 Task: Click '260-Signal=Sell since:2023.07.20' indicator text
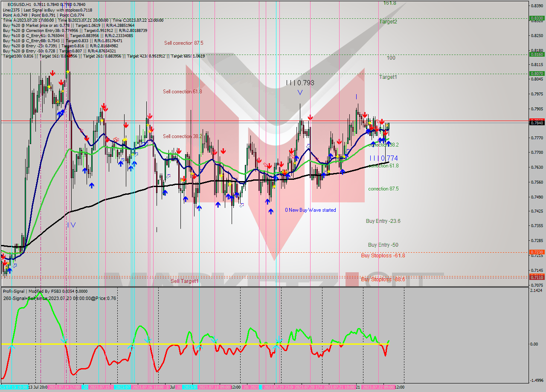tap(59, 298)
